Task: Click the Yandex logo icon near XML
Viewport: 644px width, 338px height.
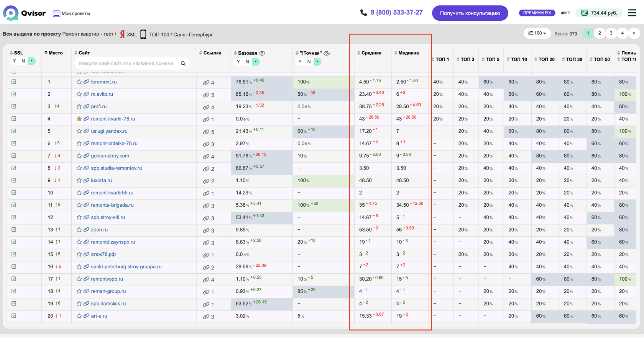Action: click(x=122, y=34)
